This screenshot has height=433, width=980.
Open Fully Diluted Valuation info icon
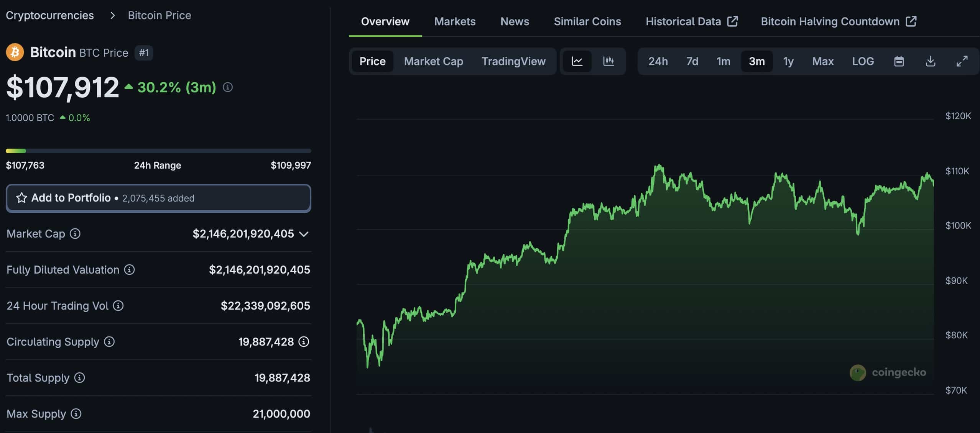(130, 270)
